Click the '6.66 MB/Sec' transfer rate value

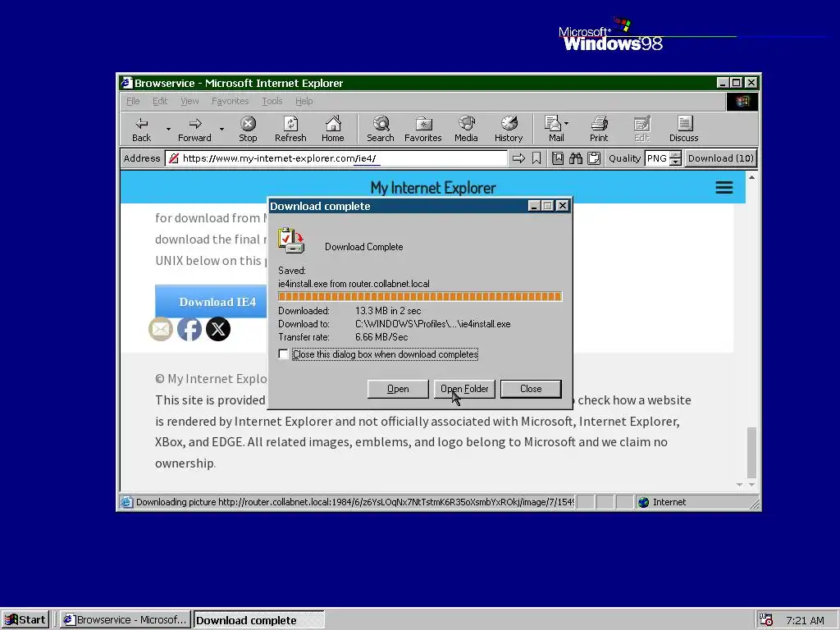[381, 337]
